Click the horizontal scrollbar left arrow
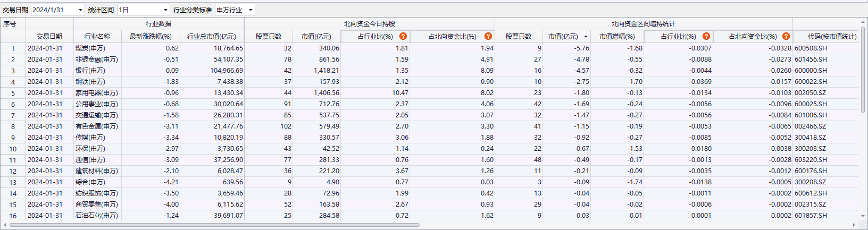Screen dimensions: 868x230 click(x=5, y=225)
